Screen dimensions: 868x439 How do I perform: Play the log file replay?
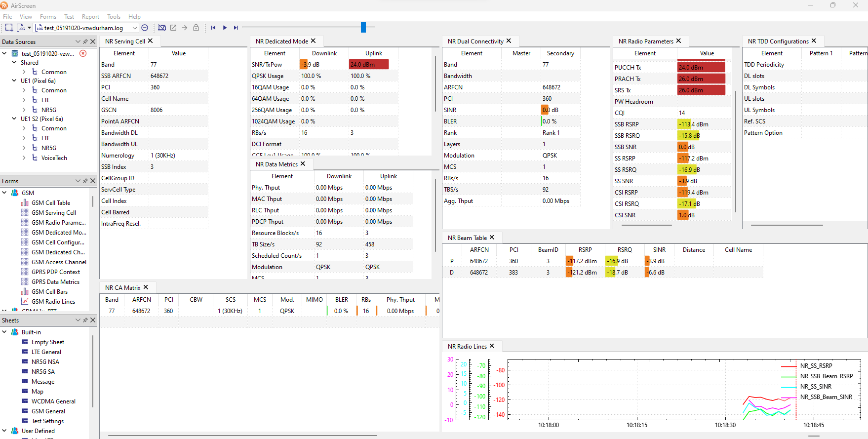pos(225,28)
